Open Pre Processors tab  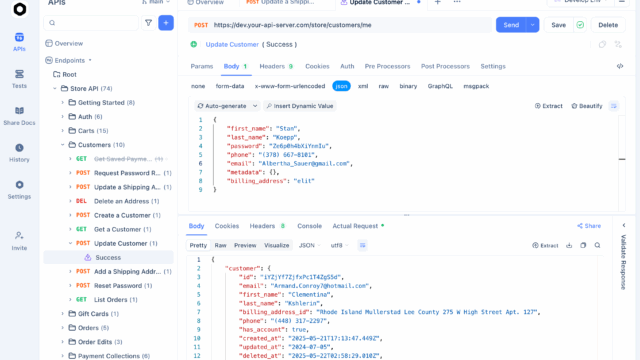(x=387, y=66)
